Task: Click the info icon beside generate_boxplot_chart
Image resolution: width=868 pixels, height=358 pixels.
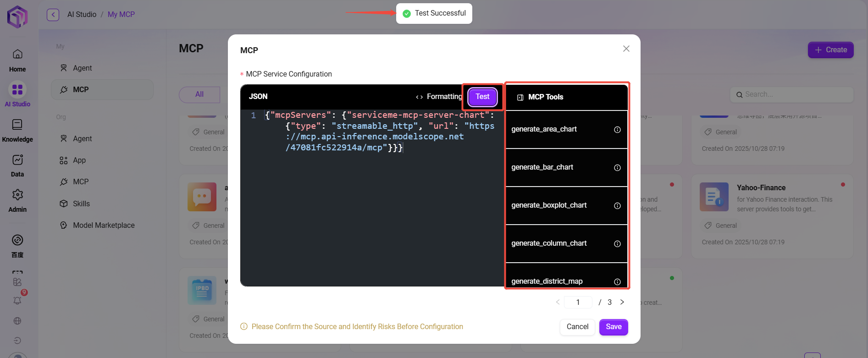Action: pyautogui.click(x=617, y=206)
